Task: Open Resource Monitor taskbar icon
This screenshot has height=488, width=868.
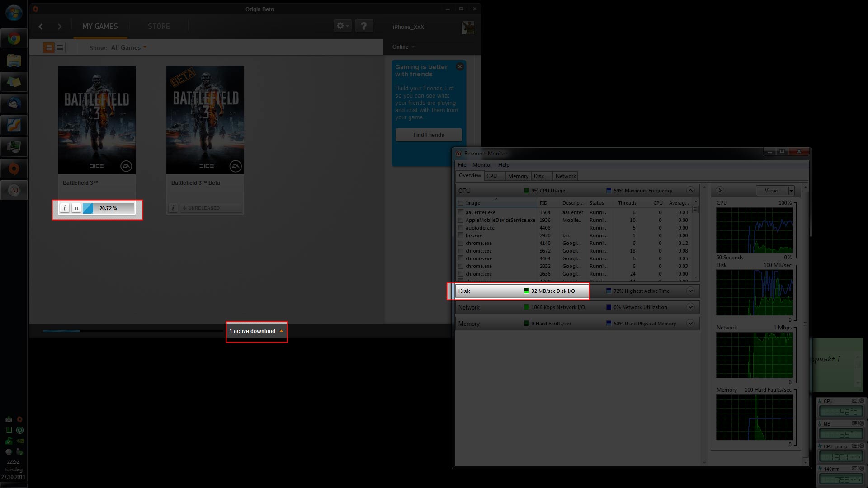Action: pos(14,191)
